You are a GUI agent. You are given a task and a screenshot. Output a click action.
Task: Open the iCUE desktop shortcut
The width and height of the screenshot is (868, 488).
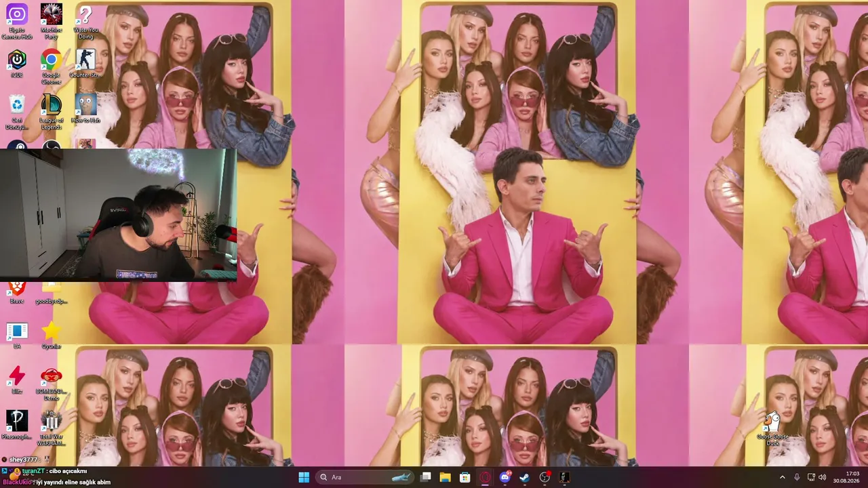[x=17, y=63]
